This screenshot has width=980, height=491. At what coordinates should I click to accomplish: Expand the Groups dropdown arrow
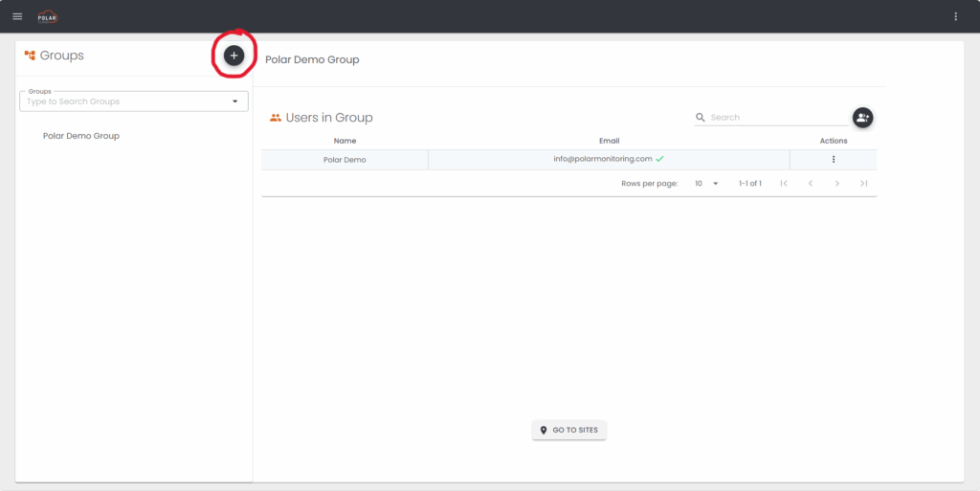click(x=235, y=101)
